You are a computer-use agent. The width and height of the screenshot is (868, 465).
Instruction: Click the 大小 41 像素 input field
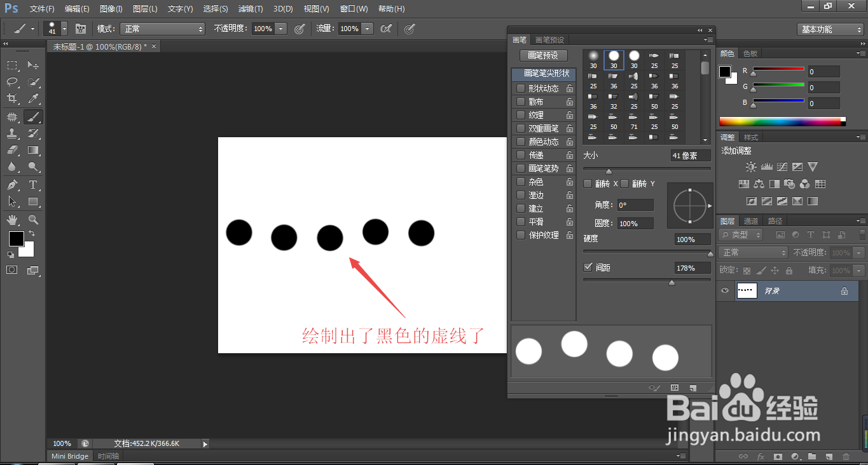point(691,156)
